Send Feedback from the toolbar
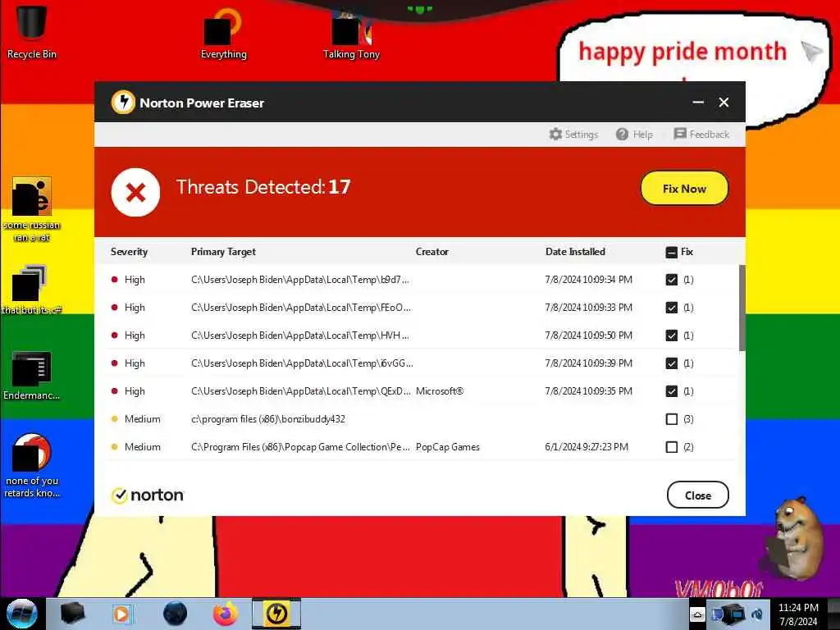Image resolution: width=840 pixels, height=630 pixels. 701,134
